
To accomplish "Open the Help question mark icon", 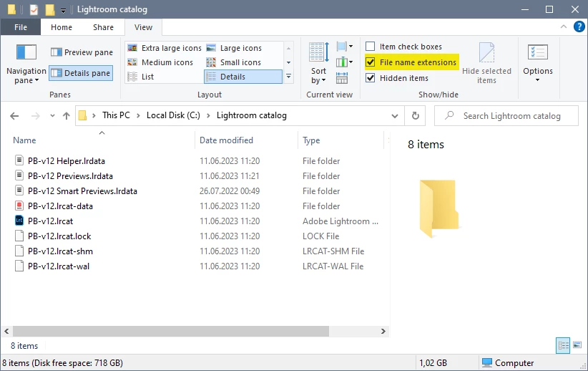I will click(579, 26).
